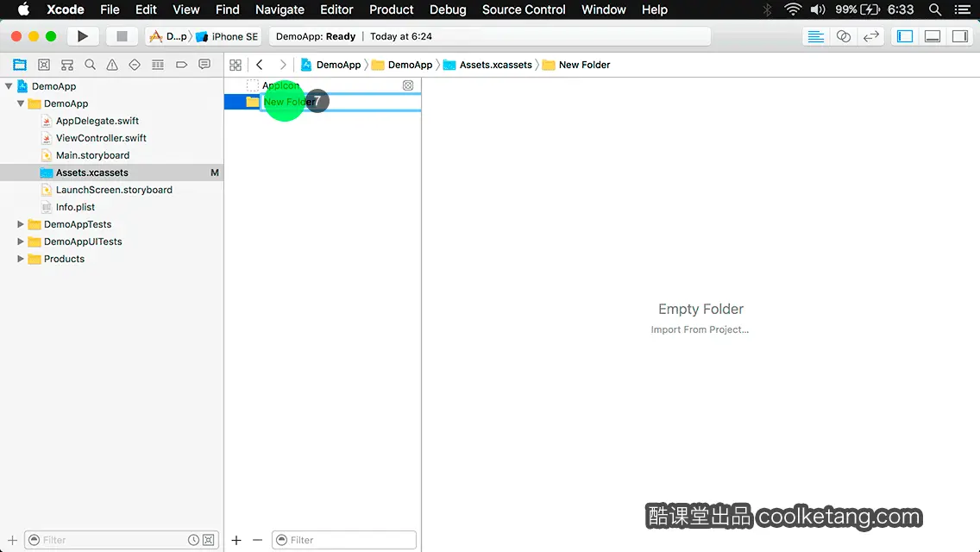Expand the Products group
The width and height of the screenshot is (980, 552).
(21, 259)
